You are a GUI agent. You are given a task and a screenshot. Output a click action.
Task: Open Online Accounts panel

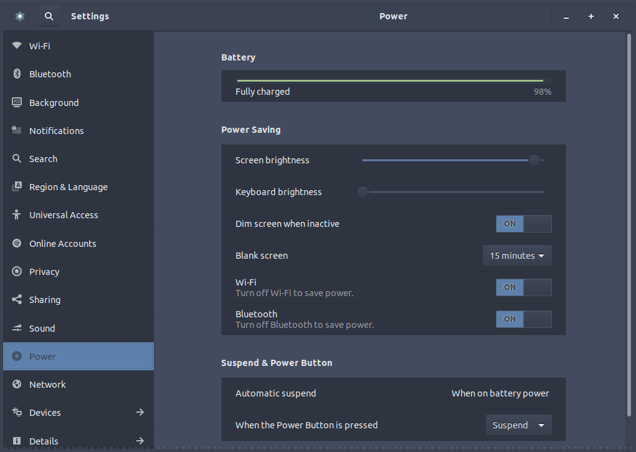[x=79, y=243]
